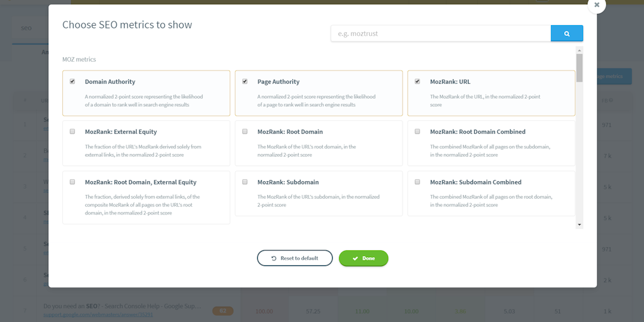The image size is (644, 322).
Task: Focus the metrics search input field
Action: (441, 34)
